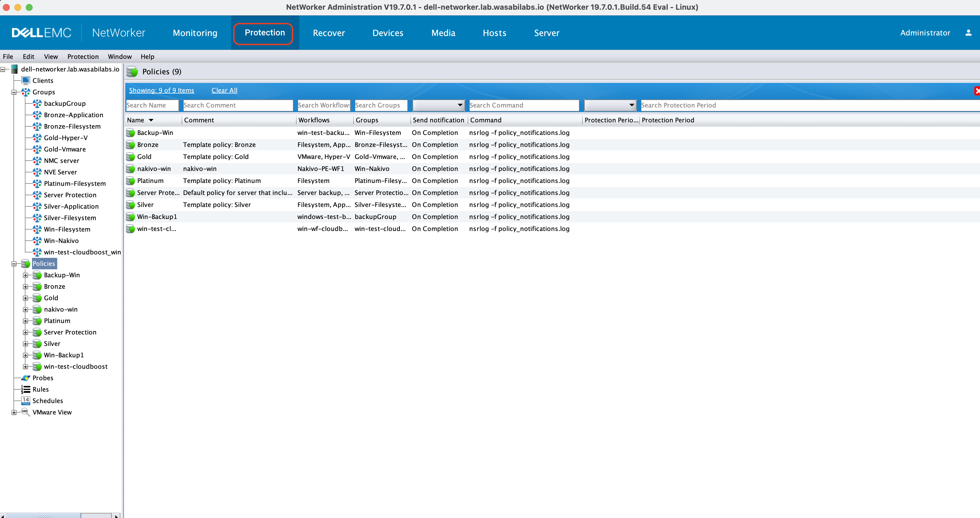
Task: Open the Monitoring tab
Action: pos(195,33)
